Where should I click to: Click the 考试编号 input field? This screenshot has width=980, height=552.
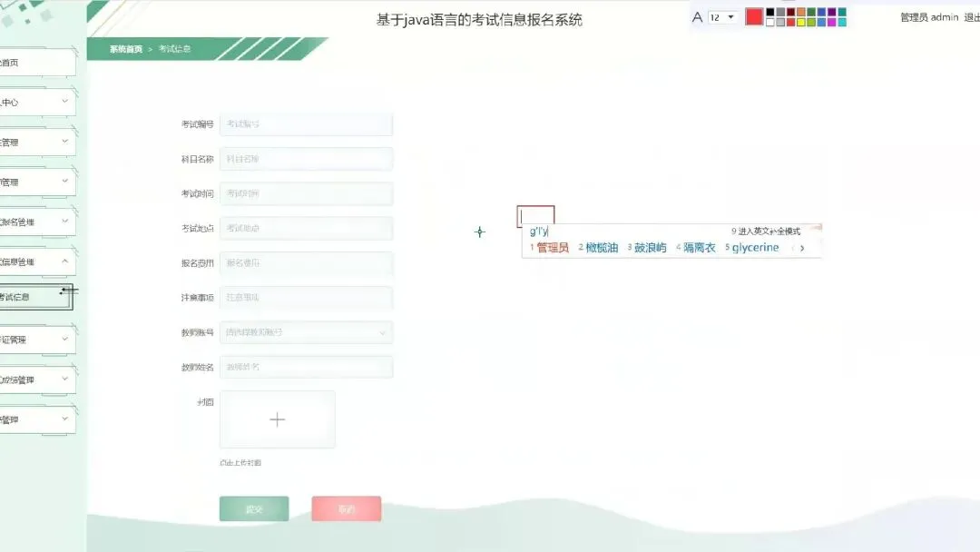[307, 123]
